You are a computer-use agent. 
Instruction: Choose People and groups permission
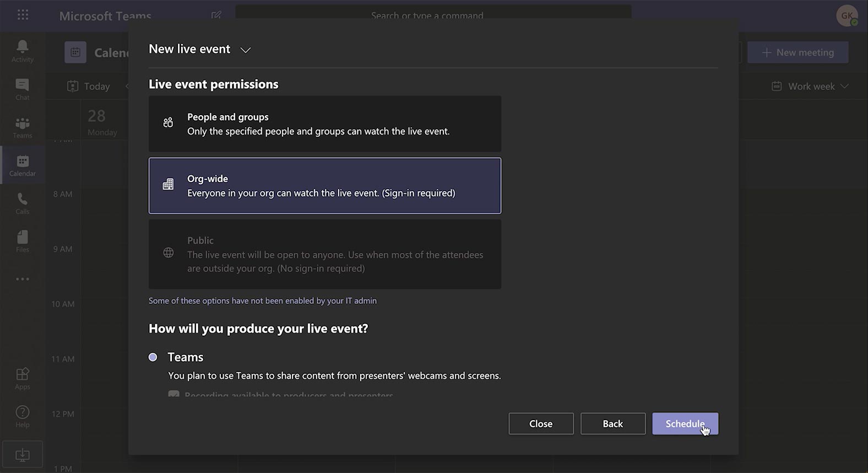tap(325, 124)
